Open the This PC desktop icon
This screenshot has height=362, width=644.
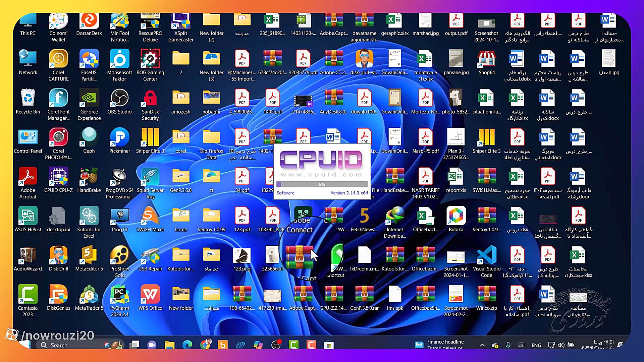pyautogui.click(x=28, y=24)
